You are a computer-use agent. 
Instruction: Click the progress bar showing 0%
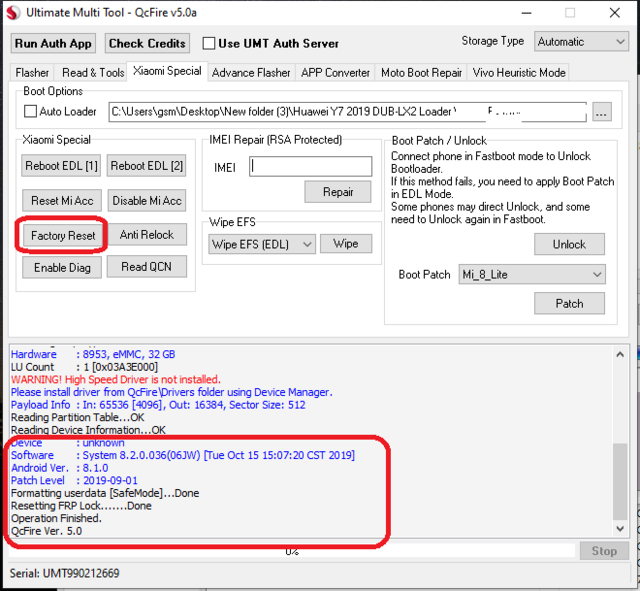(292, 551)
